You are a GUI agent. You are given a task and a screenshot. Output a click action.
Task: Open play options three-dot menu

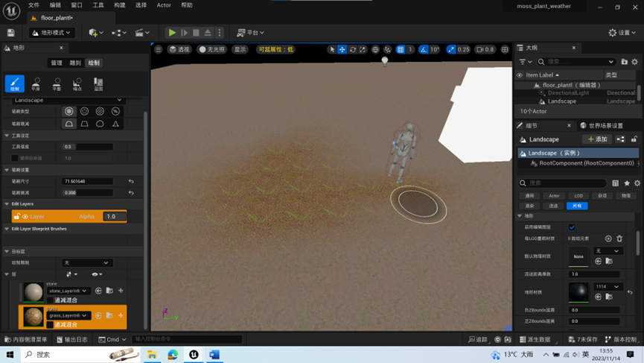point(220,33)
